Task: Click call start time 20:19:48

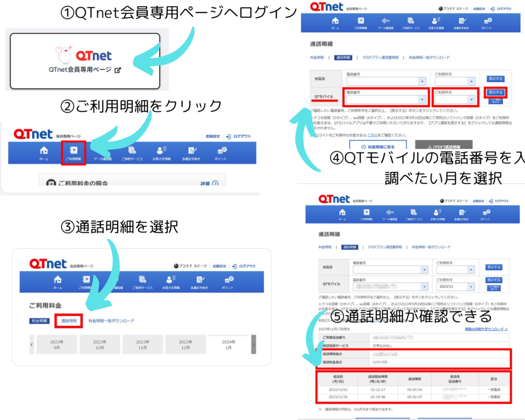Action: click(x=378, y=397)
